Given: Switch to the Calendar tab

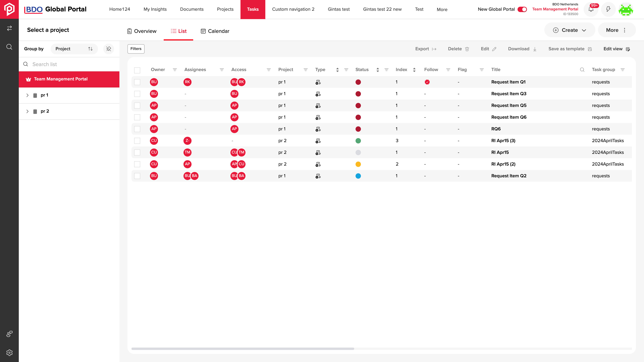Looking at the screenshot, I should [215, 31].
